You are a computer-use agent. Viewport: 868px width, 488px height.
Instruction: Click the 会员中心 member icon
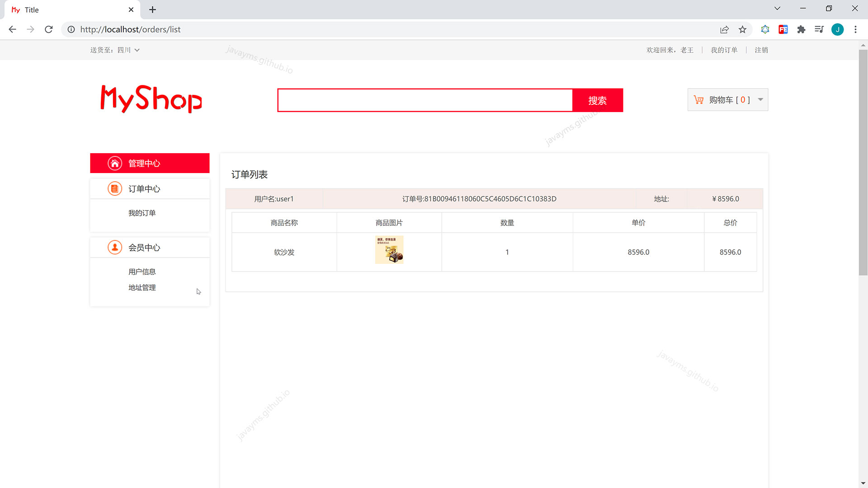115,247
